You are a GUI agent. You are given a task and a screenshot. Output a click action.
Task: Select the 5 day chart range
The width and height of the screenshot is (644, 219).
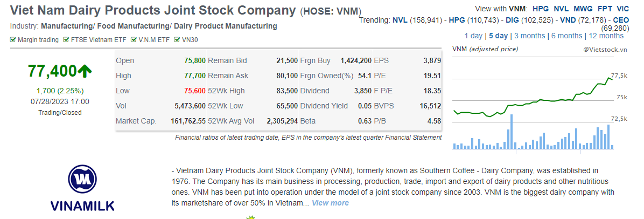click(x=498, y=36)
